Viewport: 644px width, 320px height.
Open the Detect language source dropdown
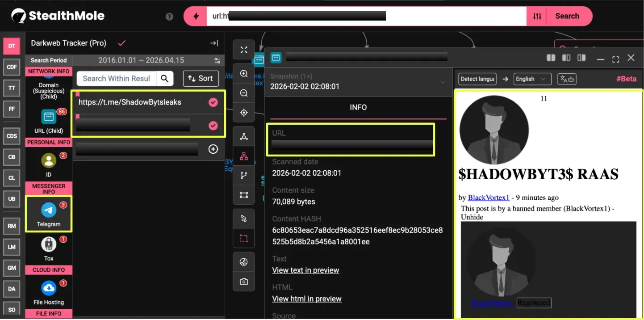477,79
